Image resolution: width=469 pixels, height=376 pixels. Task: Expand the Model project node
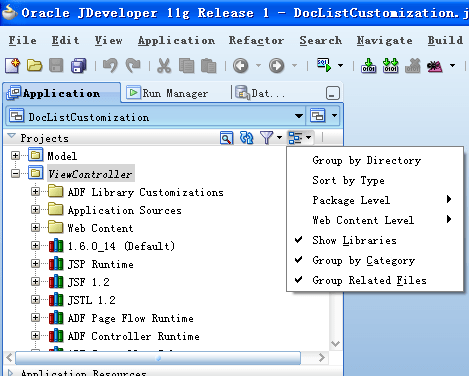pyautogui.click(x=15, y=155)
